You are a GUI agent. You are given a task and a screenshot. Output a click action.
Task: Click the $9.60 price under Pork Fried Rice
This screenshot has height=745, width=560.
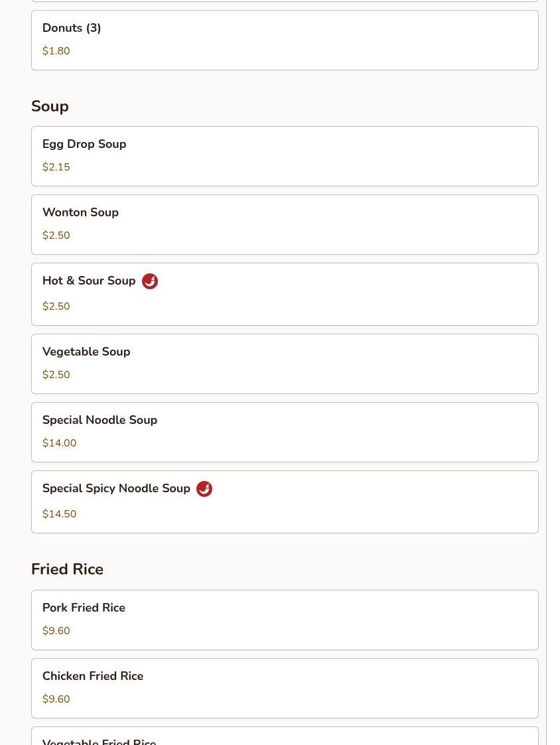56,631
